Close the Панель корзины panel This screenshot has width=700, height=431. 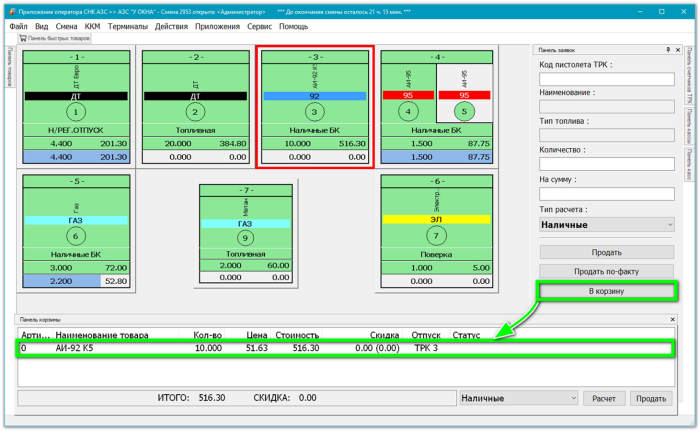(672, 319)
